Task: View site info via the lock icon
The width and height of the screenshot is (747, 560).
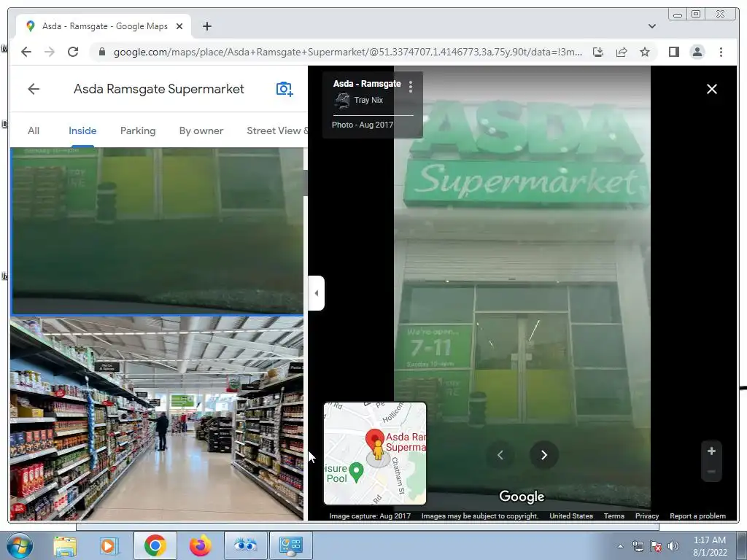Action: [x=101, y=52]
